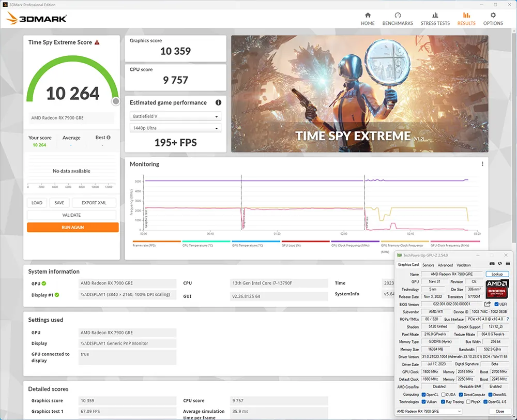Click the CPU score value 9 757
Viewport: 517px width, 420px height.
175,80
